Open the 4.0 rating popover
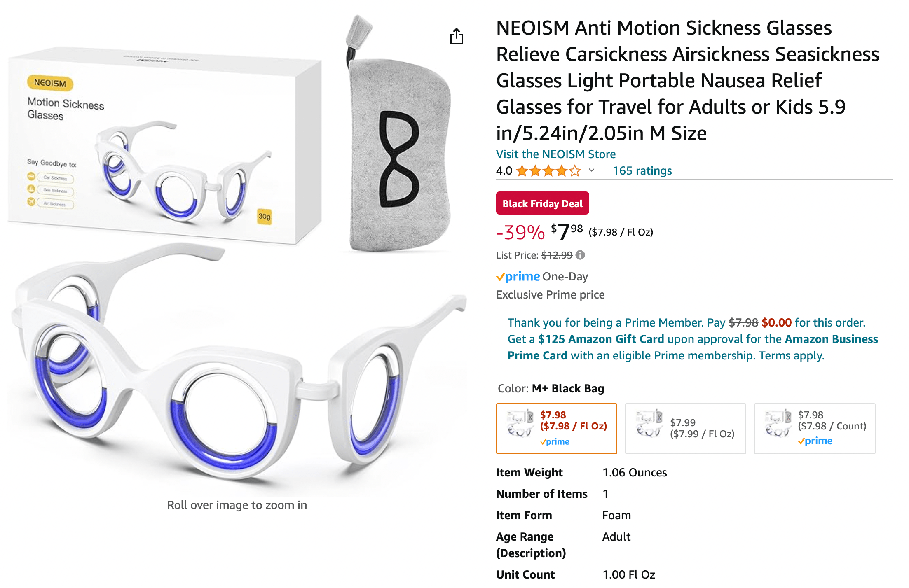This screenshot has height=588, width=909. point(504,170)
